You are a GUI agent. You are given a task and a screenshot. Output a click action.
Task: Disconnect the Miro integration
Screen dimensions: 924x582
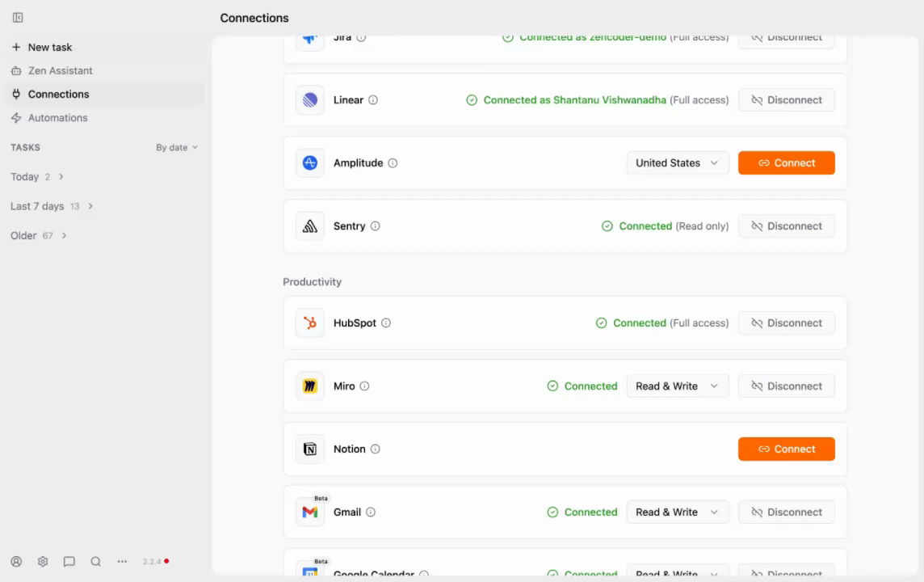(786, 386)
